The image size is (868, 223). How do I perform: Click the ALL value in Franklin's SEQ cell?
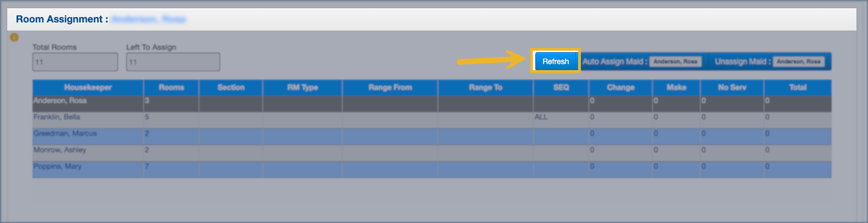point(541,117)
